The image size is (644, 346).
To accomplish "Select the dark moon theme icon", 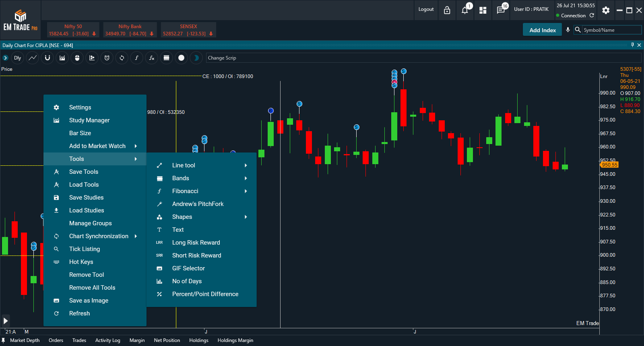I will coord(196,58).
